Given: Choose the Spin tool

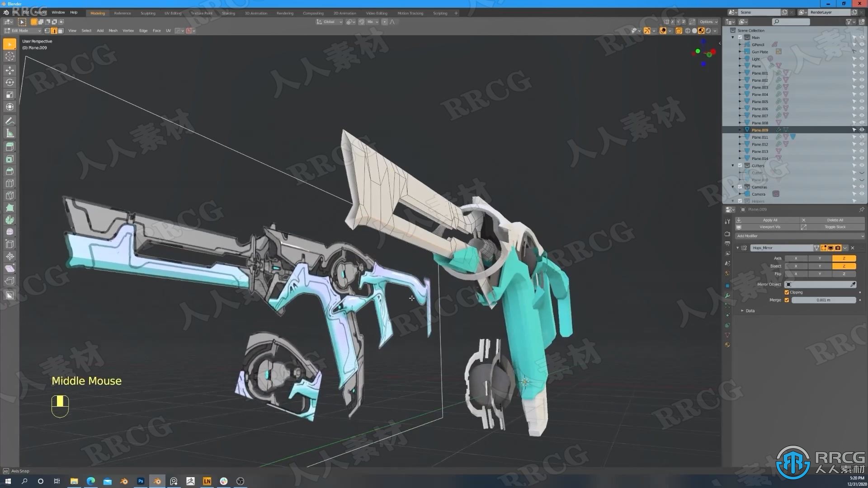Looking at the screenshot, I should tap(9, 220).
